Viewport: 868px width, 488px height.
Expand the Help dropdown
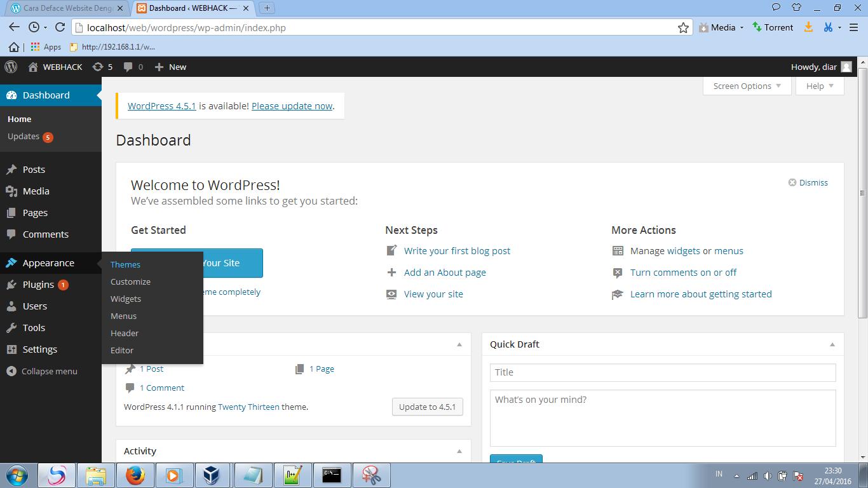[818, 86]
